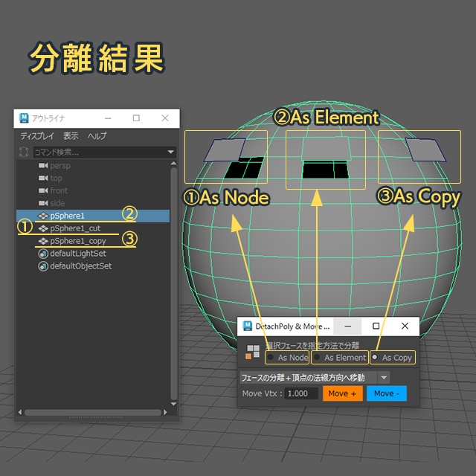Click the defaultObjectSet set icon
476x476 pixels.
pos(43,266)
